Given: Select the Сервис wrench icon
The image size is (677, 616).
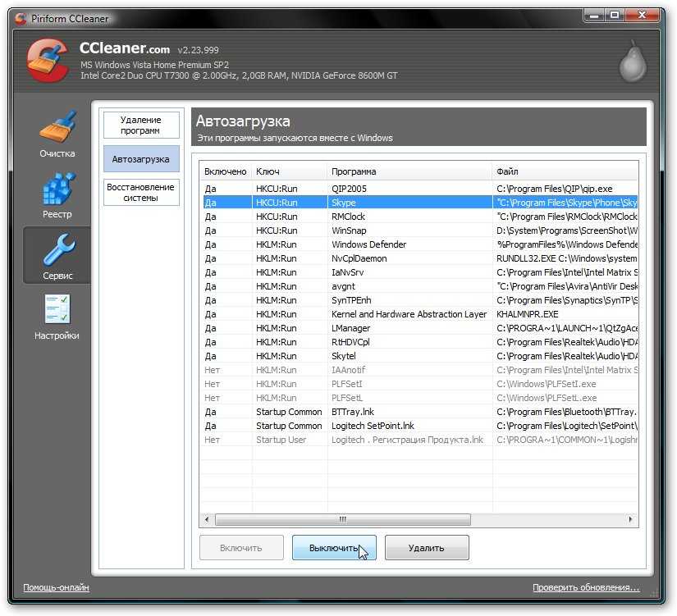Looking at the screenshot, I should [x=57, y=255].
